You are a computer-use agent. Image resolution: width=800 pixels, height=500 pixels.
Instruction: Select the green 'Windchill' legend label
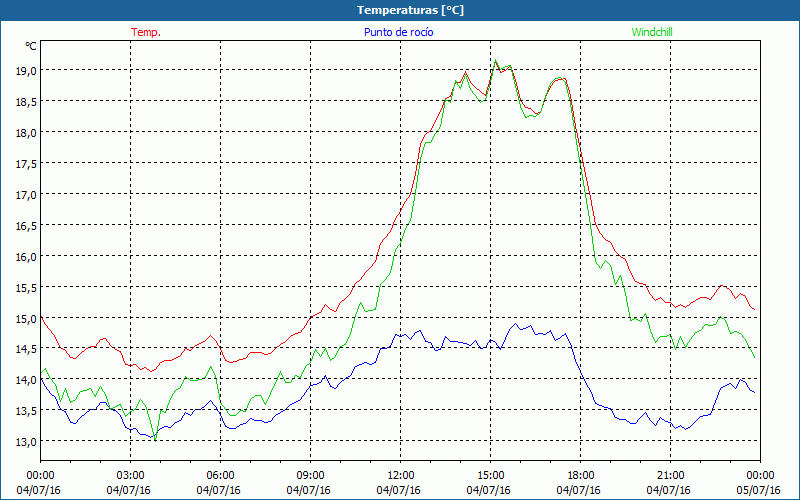[652, 32]
